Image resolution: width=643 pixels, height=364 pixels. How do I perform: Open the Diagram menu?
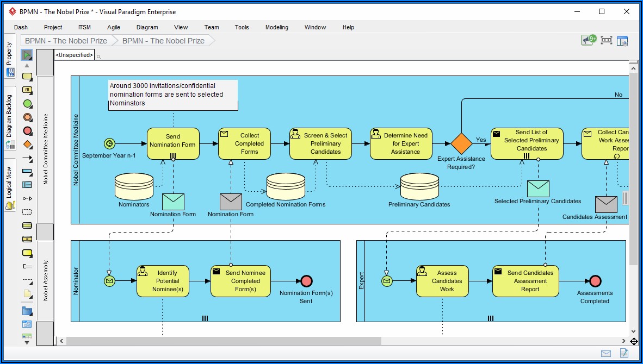(x=147, y=27)
